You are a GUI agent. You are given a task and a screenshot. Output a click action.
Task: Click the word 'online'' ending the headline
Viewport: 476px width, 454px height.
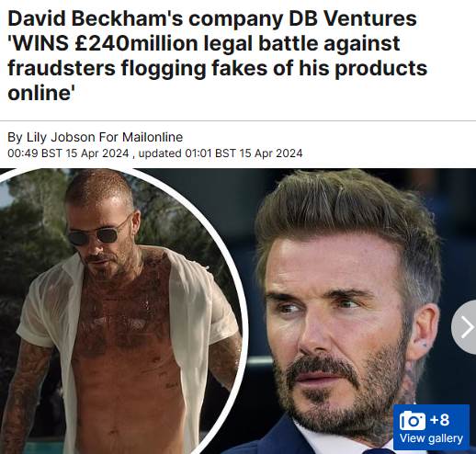[x=41, y=93]
